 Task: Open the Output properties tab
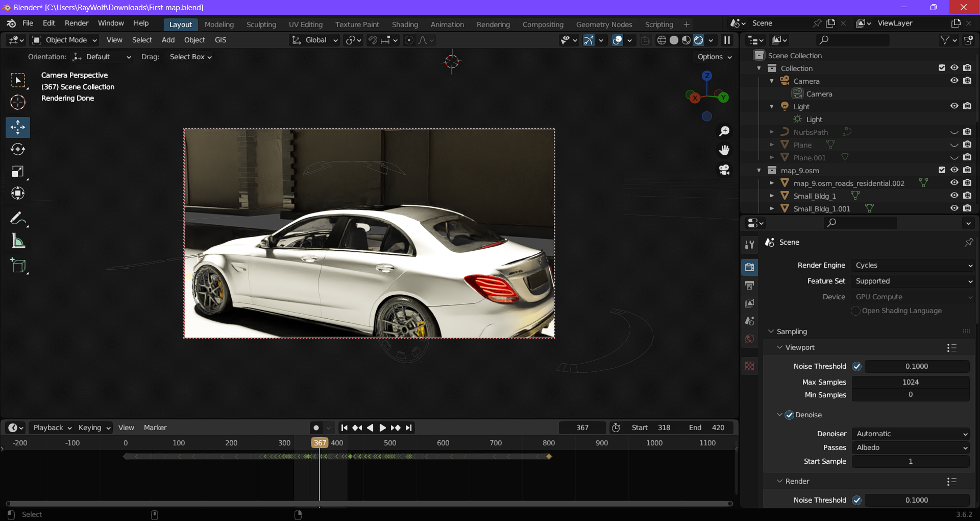[750, 285]
